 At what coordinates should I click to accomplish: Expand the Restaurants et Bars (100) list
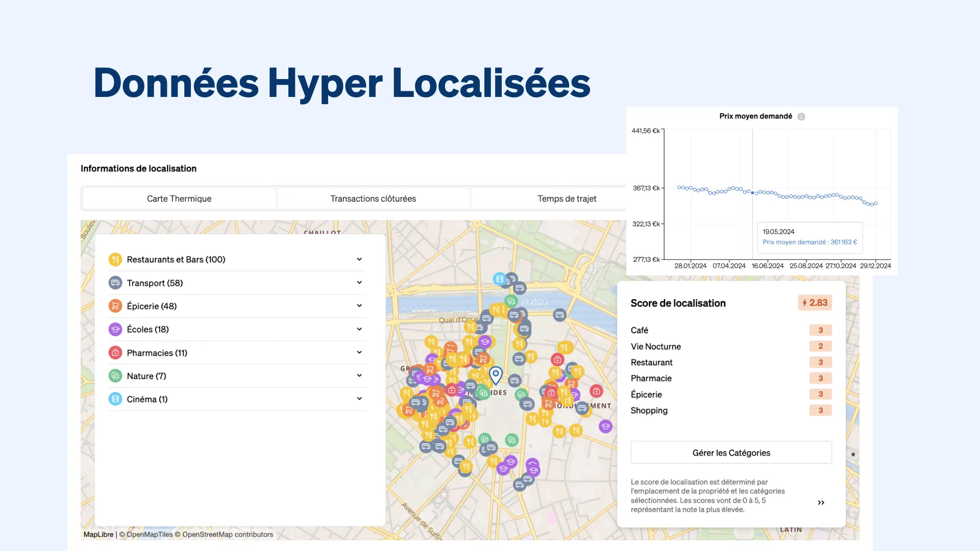point(359,259)
